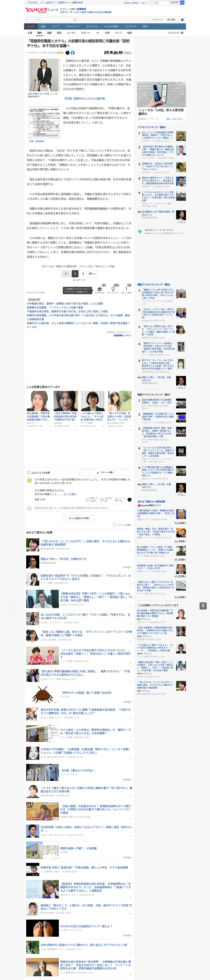Close the cockroach ad in article list
Viewport: 210px width, 980px height.
tap(130, 702)
